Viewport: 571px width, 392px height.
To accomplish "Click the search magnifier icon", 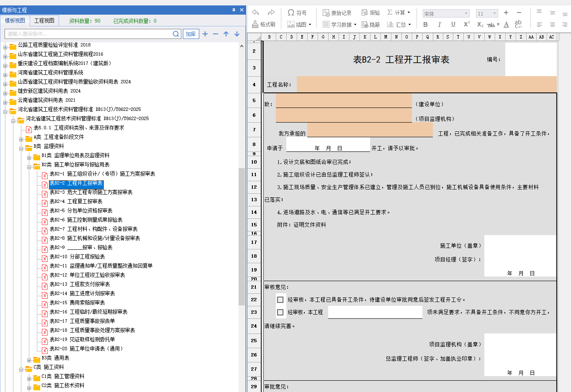I will click(176, 34).
